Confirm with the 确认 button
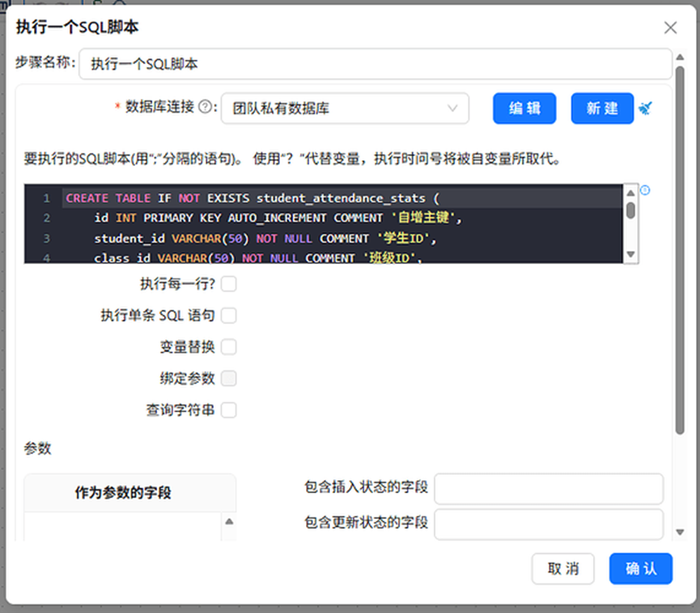Image resolution: width=700 pixels, height=613 pixels. click(641, 568)
